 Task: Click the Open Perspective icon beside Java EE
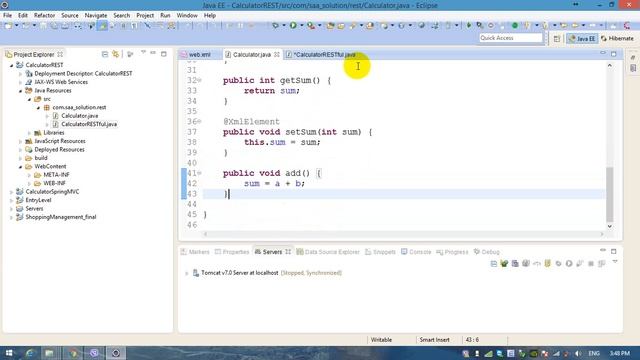tap(557, 38)
